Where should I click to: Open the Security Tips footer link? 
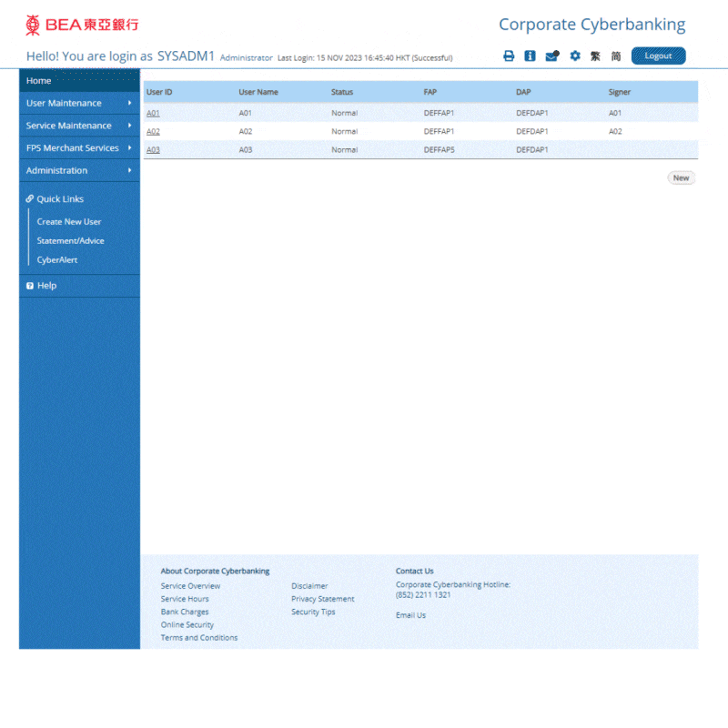tap(313, 612)
